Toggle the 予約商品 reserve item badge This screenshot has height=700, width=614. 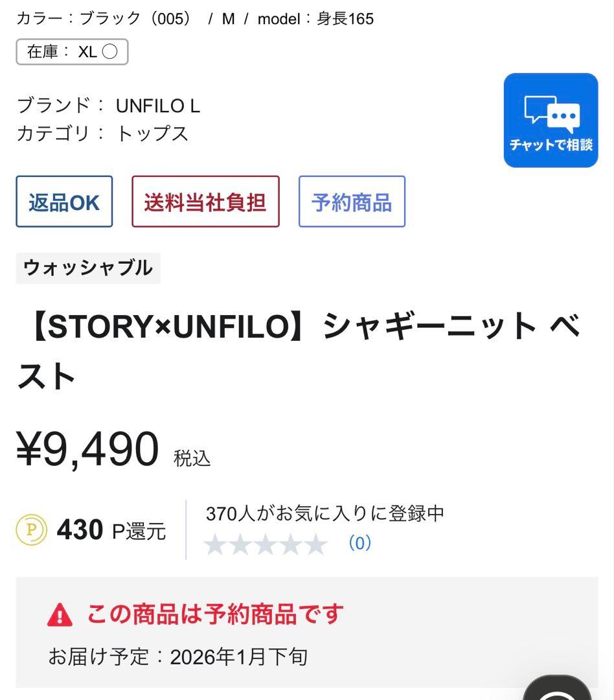[352, 202]
